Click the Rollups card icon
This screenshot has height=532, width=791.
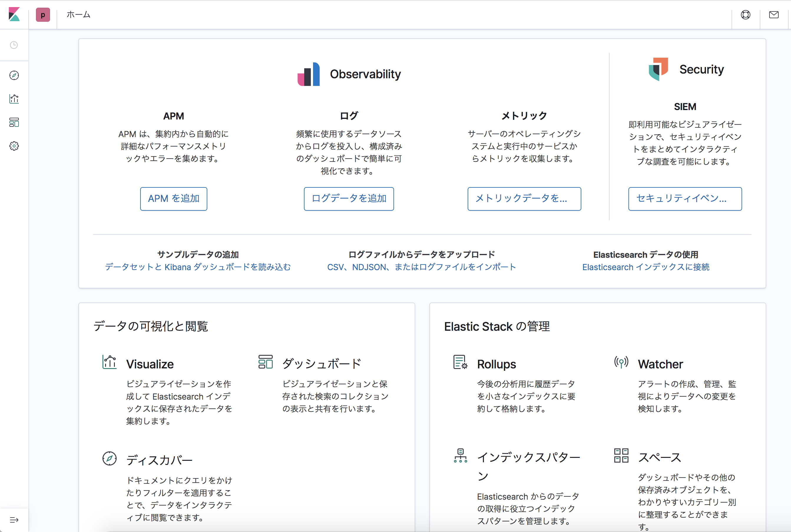pyautogui.click(x=460, y=362)
